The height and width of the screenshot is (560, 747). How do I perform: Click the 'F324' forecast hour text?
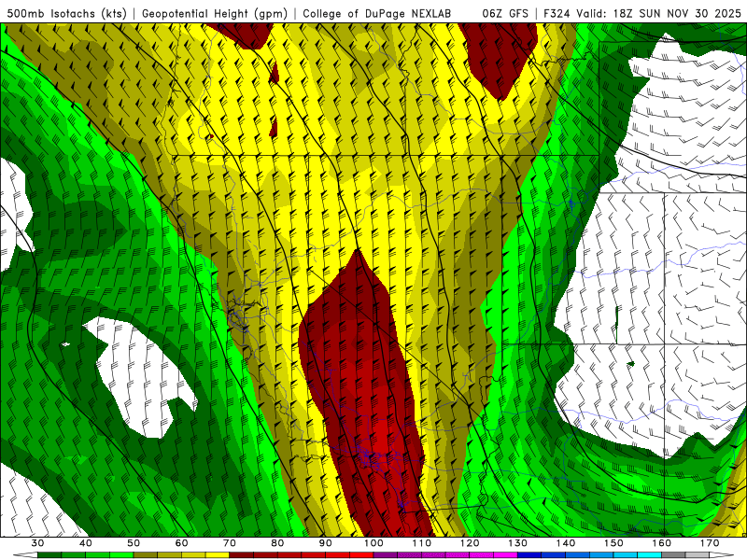(x=557, y=14)
